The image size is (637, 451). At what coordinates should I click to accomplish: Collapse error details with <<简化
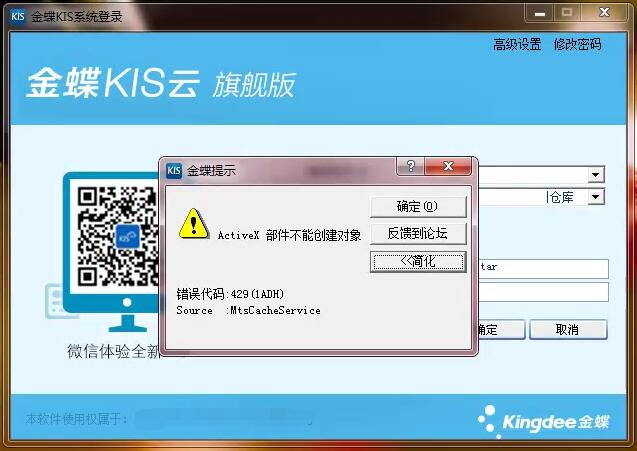417,261
